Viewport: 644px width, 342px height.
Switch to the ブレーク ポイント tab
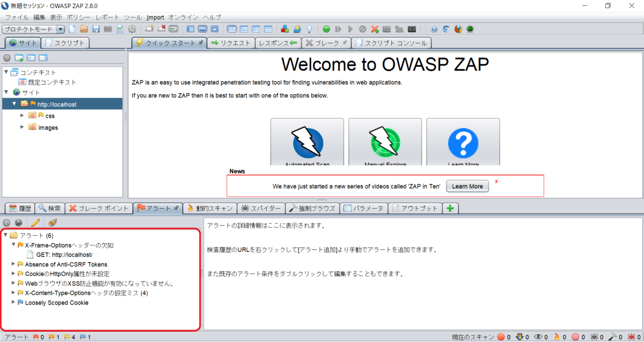click(99, 208)
